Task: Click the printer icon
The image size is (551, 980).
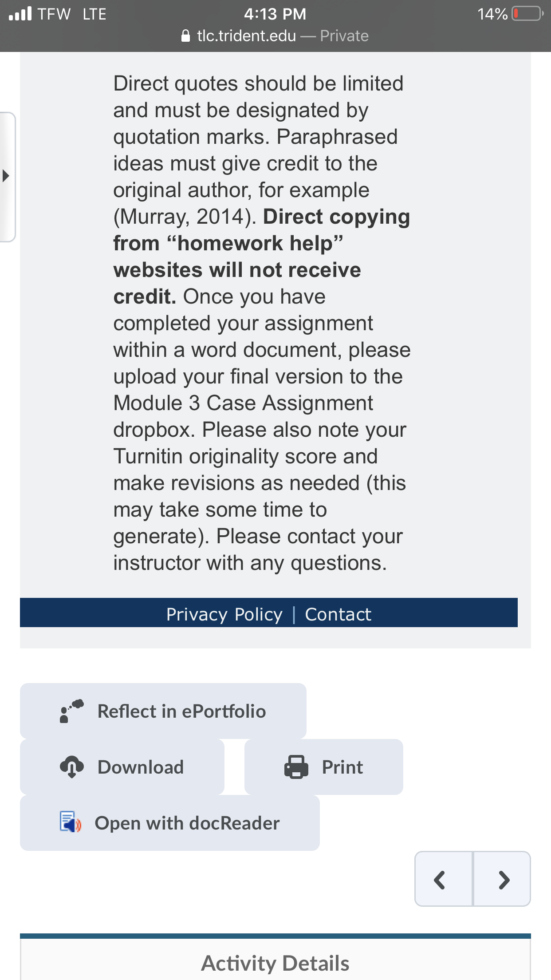Action: (x=296, y=767)
